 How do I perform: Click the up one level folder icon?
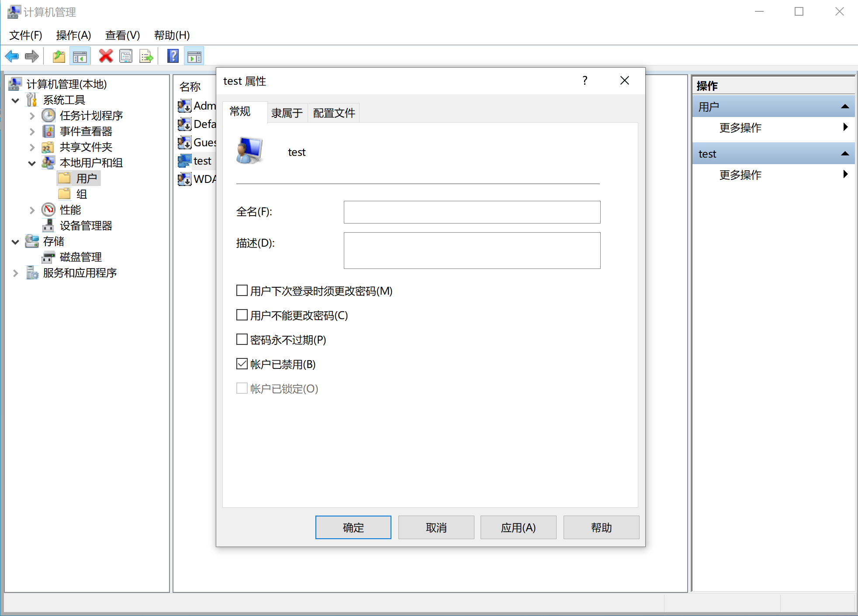(x=59, y=56)
